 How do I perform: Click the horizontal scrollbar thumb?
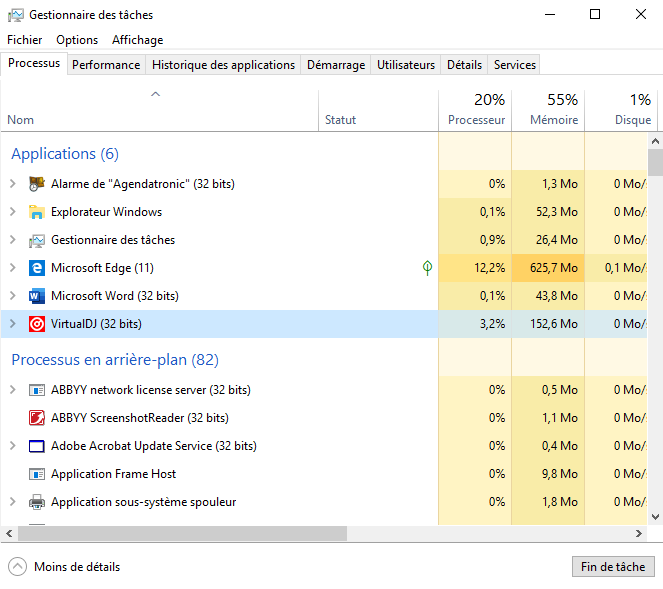(x=182, y=534)
